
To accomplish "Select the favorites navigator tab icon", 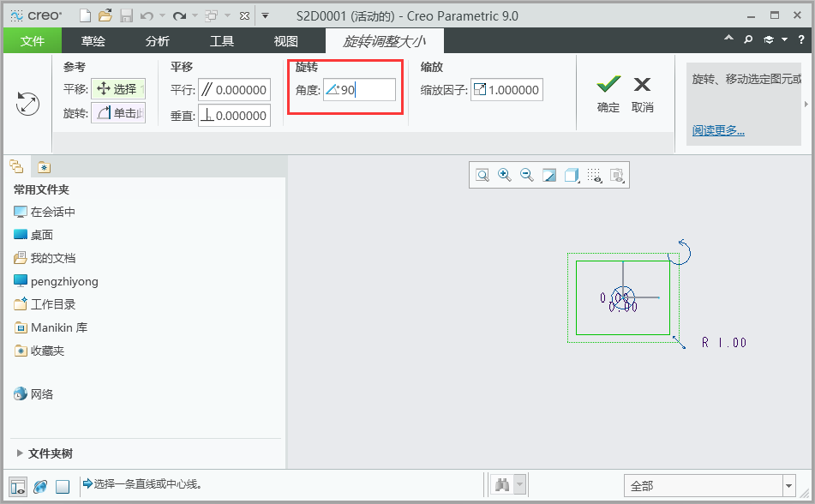I will 45,167.
